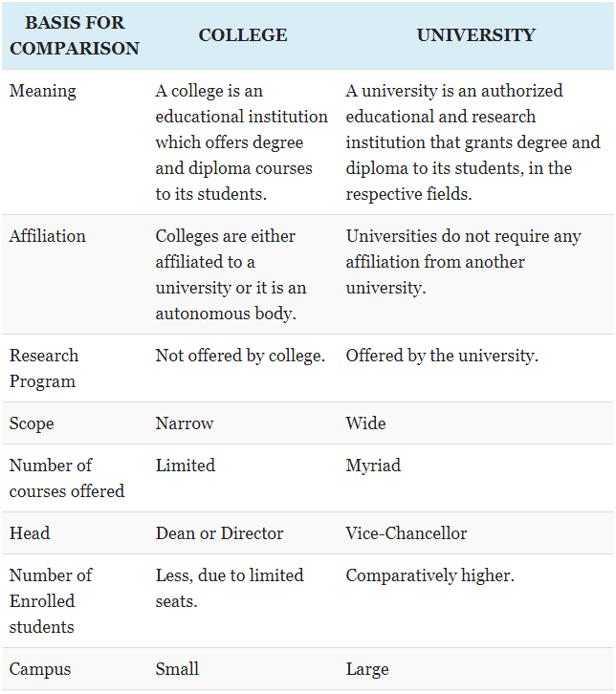Image resolution: width=616 pixels, height=694 pixels.
Task: Click the Narrow scope cell
Action: coord(185,423)
